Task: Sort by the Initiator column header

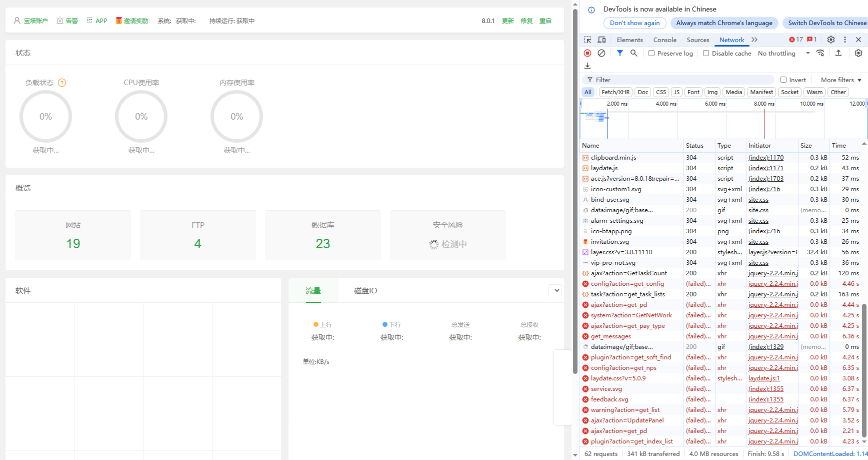Action: pos(772,145)
